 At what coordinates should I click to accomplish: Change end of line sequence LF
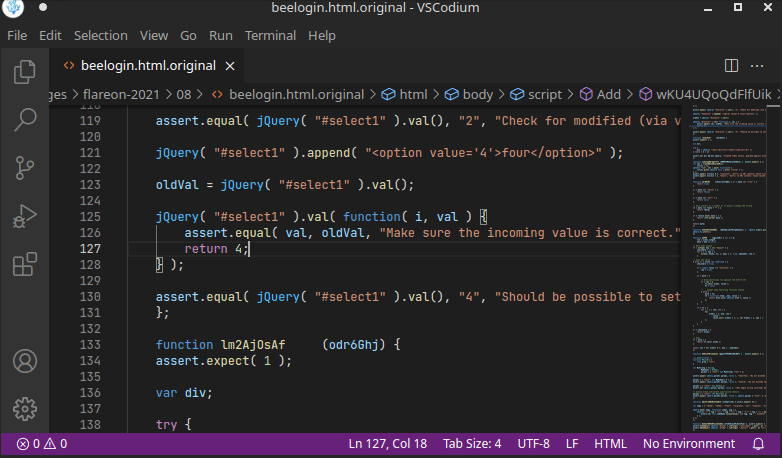point(572,444)
